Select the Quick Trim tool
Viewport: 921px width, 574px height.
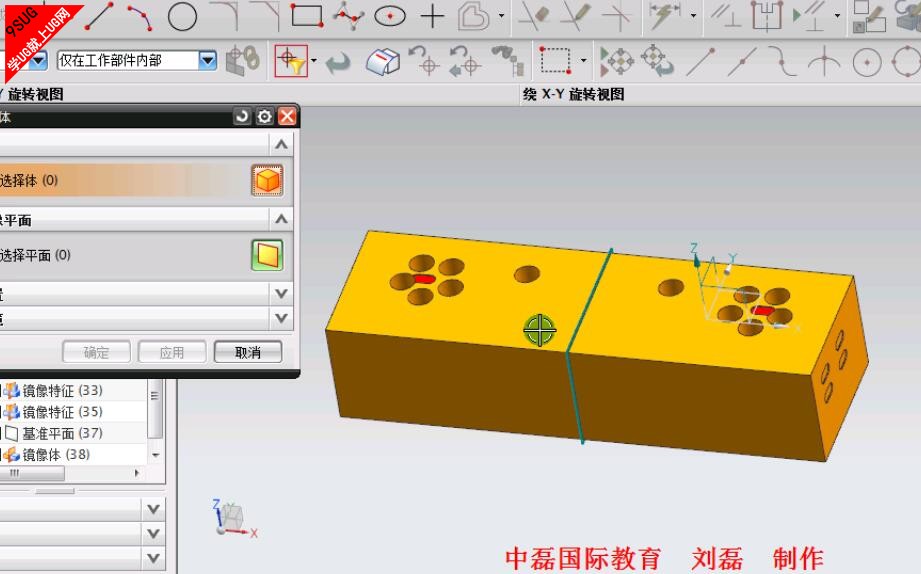534,16
